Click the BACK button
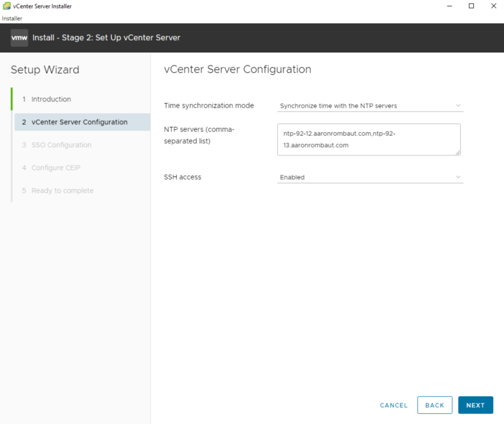Image resolution: width=504 pixels, height=424 pixels. point(435,405)
